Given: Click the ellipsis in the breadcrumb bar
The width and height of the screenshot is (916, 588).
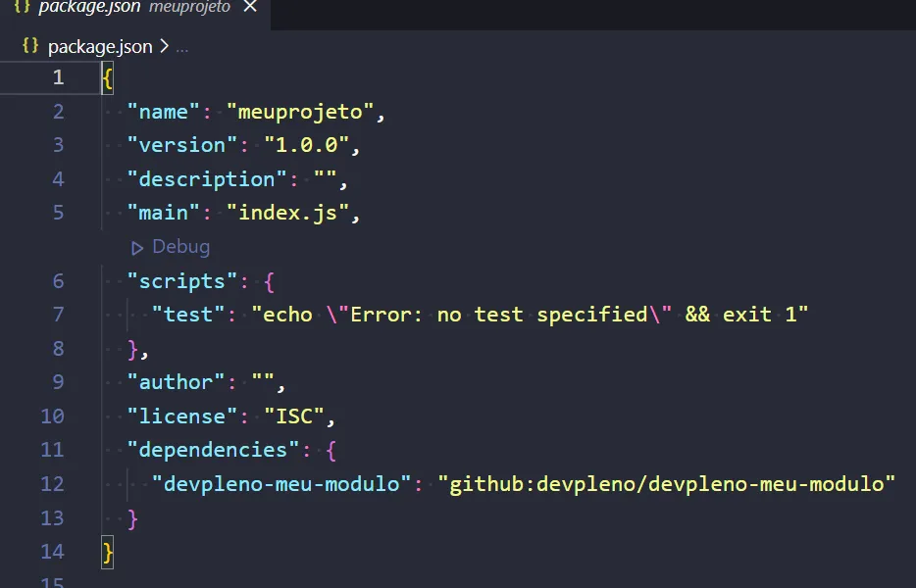Looking at the screenshot, I should (180, 48).
